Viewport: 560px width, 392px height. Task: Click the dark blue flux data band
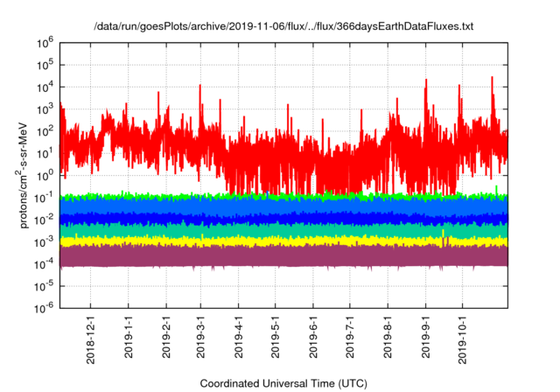(283, 219)
